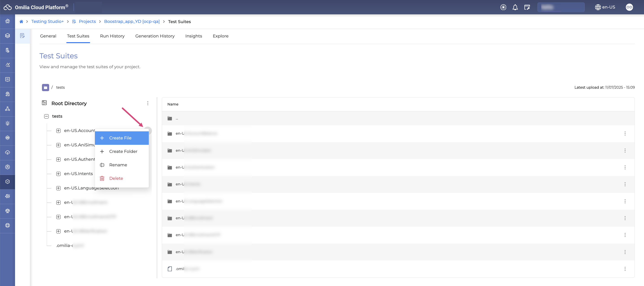Click the Test Suites project icon in secondary sidebar
644x286 pixels.
tap(22, 36)
